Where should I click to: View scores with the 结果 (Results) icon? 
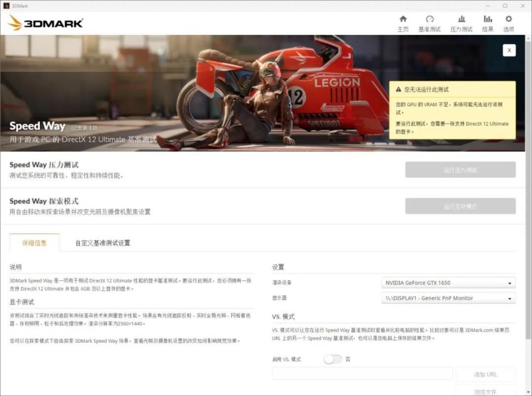pyautogui.click(x=487, y=23)
